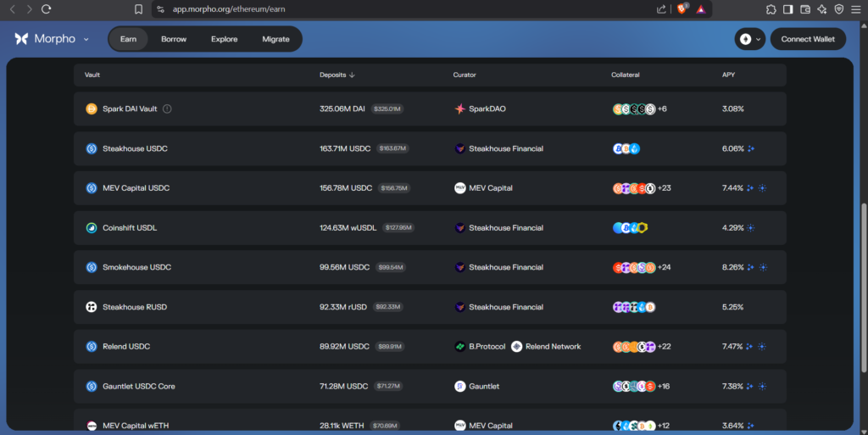Viewport: 868px width, 435px height.
Task: Click the Connect Wallet button
Action: click(808, 39)
